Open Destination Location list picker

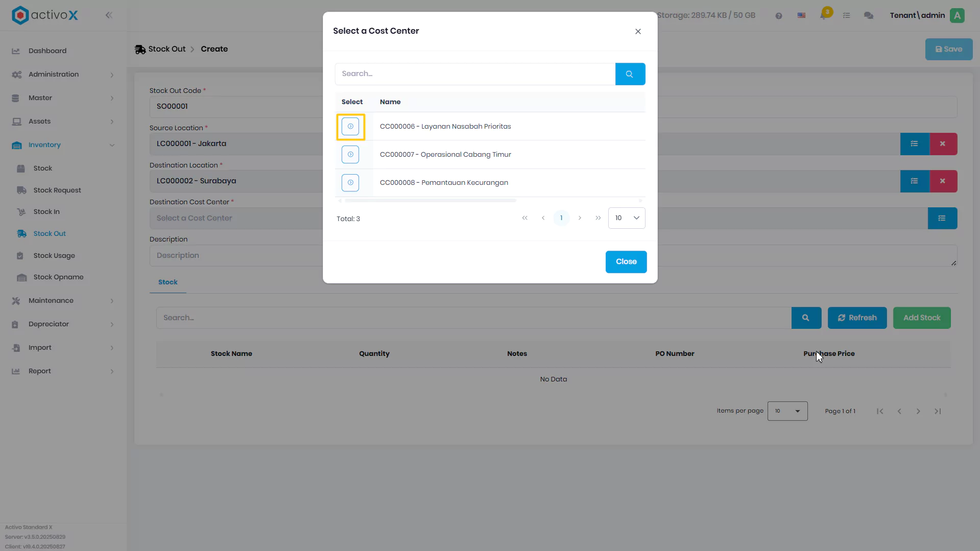click(914, 181)
